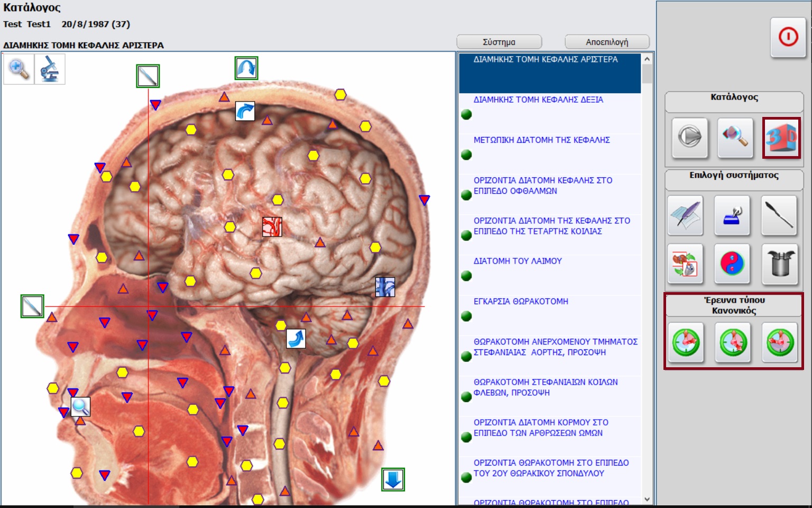This screenshot has width=812, height=508.
Task: Click the scalpel icon above the vertical line
Action: [x=148, y=76]
